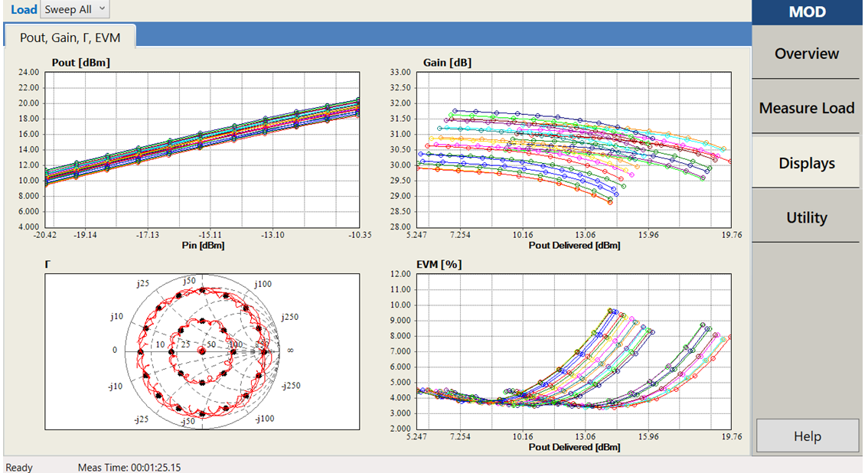Click the -j250 label on Smith chart

coord(291,386)
